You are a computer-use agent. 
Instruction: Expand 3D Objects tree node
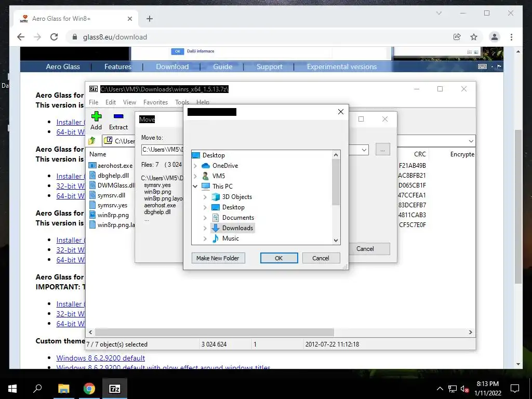tap(205, 197)
